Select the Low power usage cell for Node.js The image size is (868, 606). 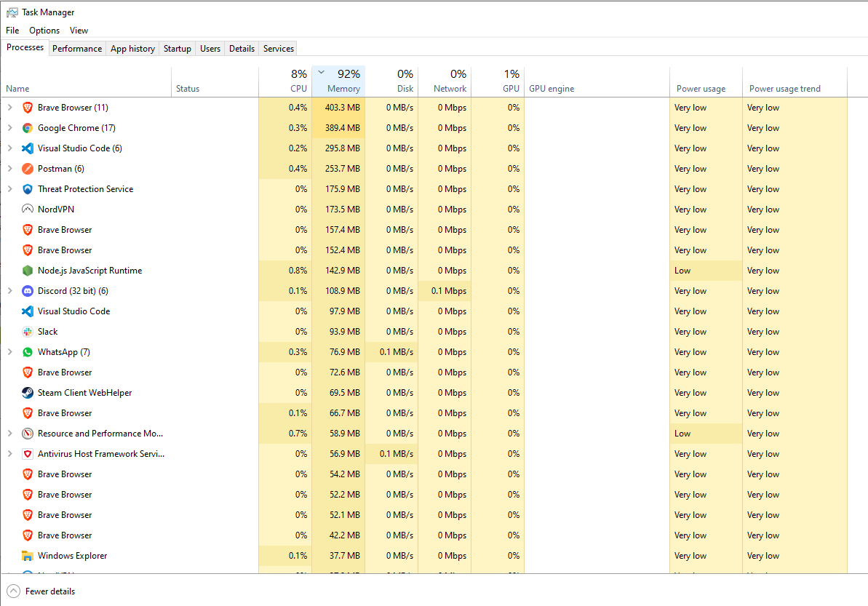(x=706, y=271)
